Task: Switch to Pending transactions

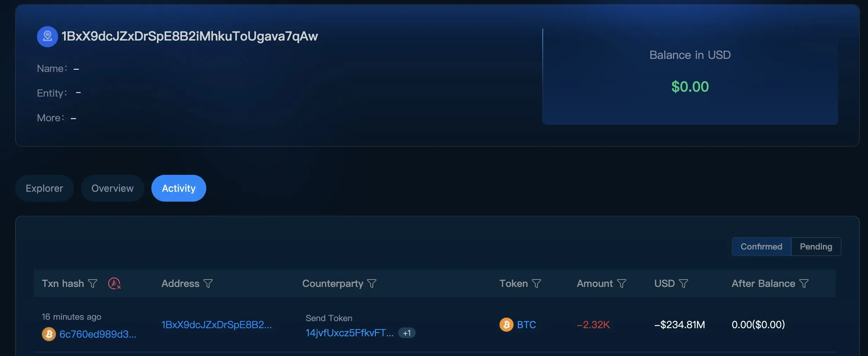Action: (816, 246)
